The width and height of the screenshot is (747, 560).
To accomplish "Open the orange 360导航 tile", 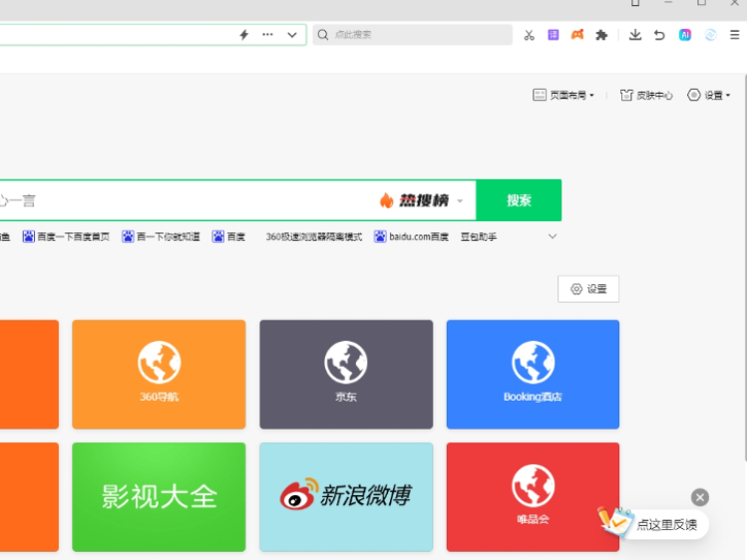I will pyautogui.click(x=159, y=375).
